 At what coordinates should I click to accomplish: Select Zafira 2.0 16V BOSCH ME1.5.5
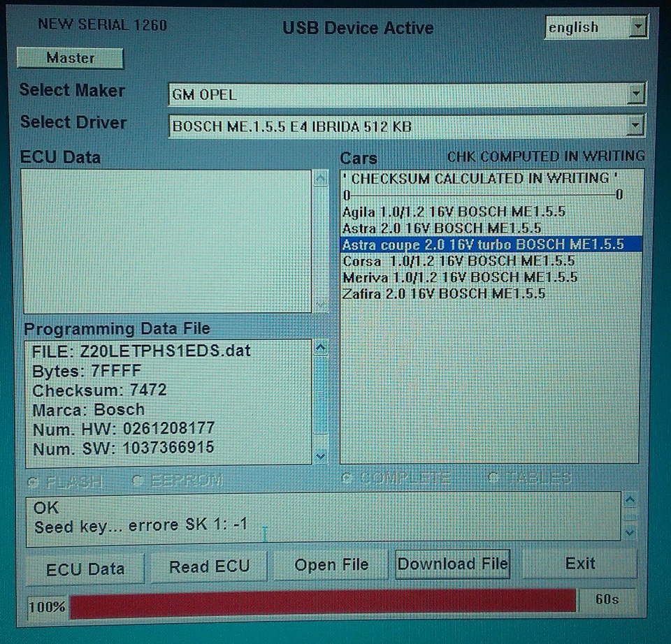tap(444, 294)
